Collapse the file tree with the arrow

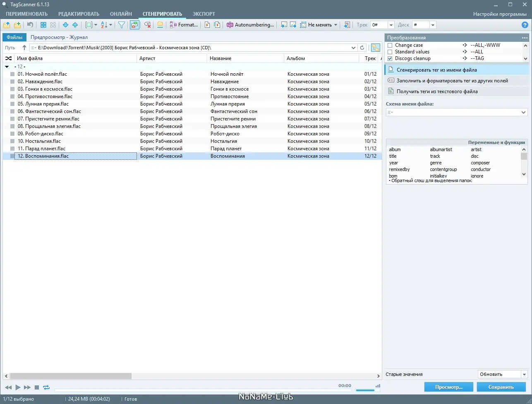pos(7,66)
